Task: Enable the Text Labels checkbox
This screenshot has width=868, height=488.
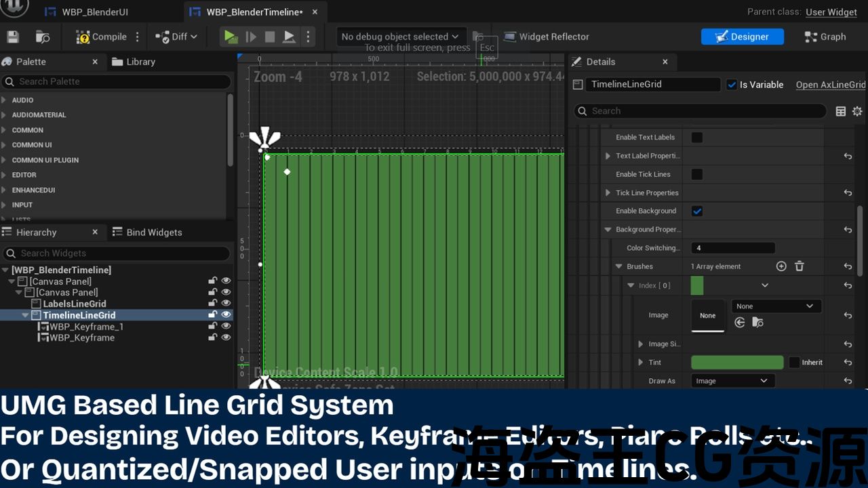Action: pyautogui.click(x=696, y=138)
